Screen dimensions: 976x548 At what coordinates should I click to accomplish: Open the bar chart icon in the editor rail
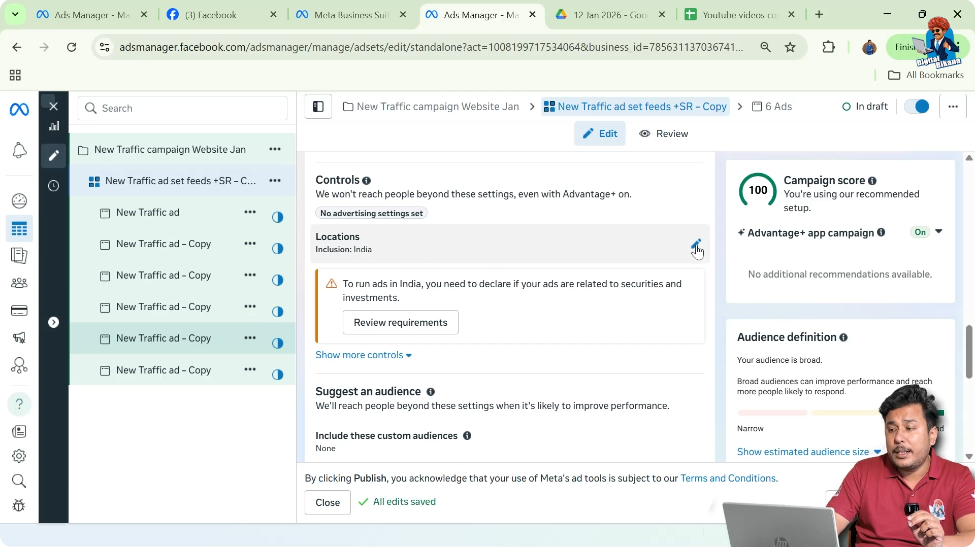(54, 126)
